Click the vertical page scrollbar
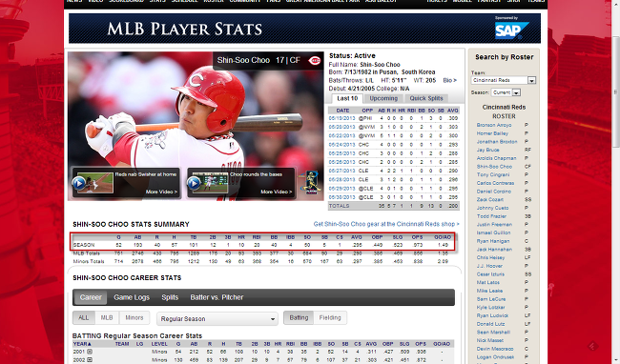620x364 pixels. (x=615, y=91)
